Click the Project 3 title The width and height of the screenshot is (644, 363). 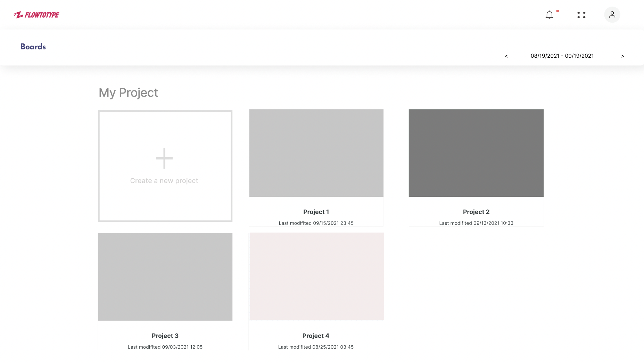pyautogui.click(x=165, y=336)
